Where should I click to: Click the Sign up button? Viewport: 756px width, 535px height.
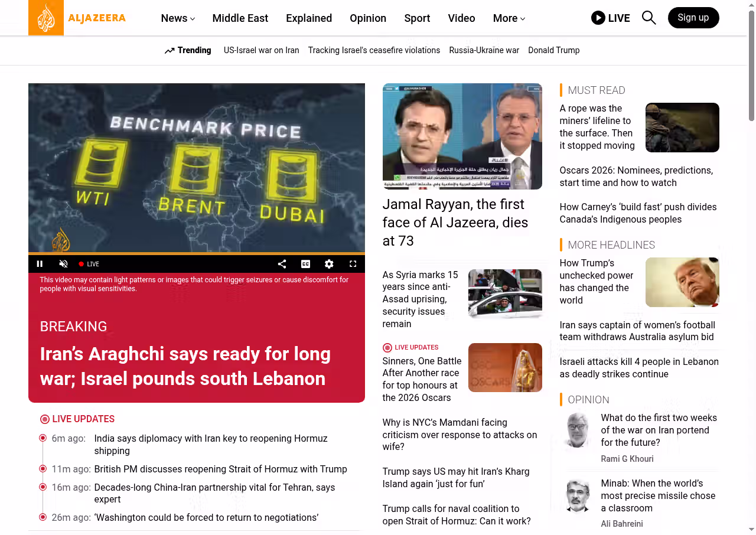coord(693,18)
